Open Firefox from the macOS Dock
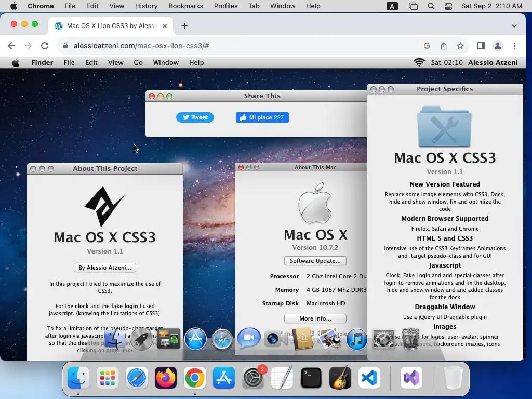The width and height of the screenshot is (532, 399). [166, 378]
